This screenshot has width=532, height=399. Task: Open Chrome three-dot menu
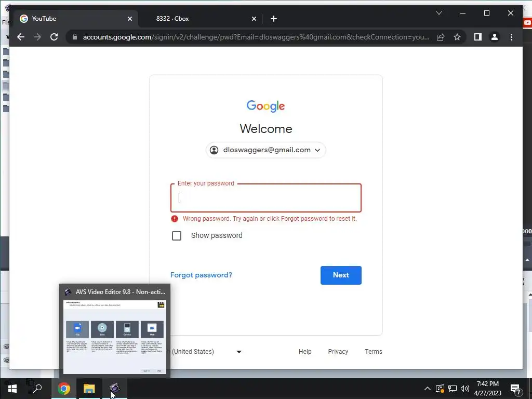click(x=511, y=37)
